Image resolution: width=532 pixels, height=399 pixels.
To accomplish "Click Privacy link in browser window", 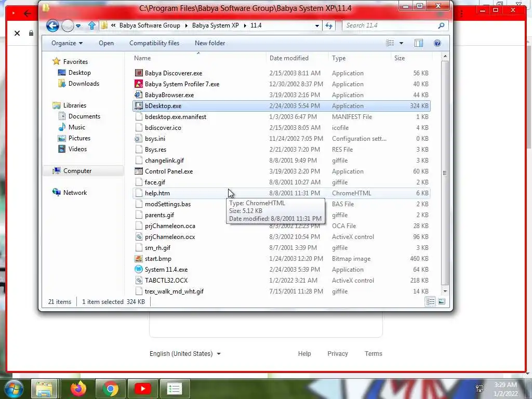I will 338,353.
